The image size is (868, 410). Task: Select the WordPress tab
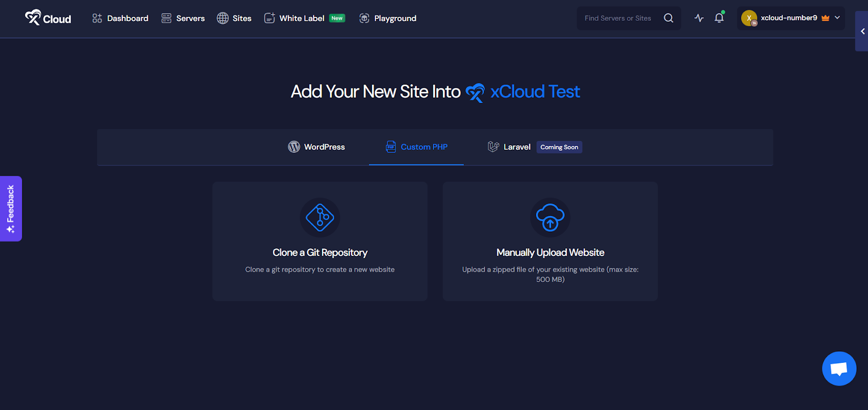316,147
